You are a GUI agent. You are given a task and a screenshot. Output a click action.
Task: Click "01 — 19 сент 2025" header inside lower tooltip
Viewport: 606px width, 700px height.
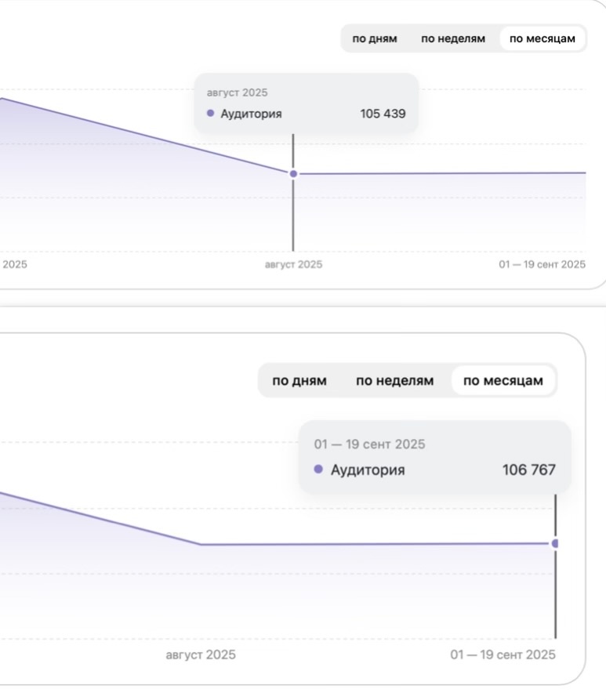click(x=369, y=444)
